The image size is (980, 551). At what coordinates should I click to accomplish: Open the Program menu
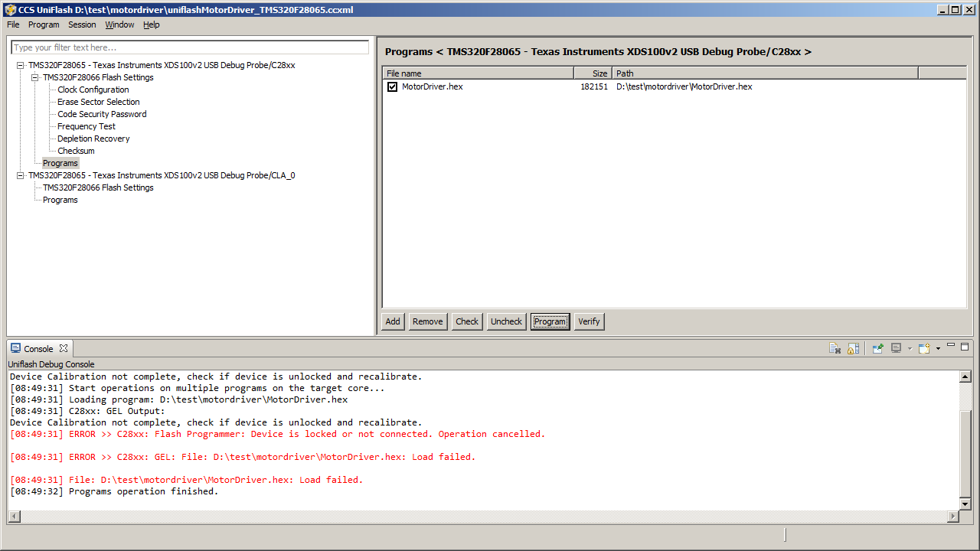(x=44, y=24)
